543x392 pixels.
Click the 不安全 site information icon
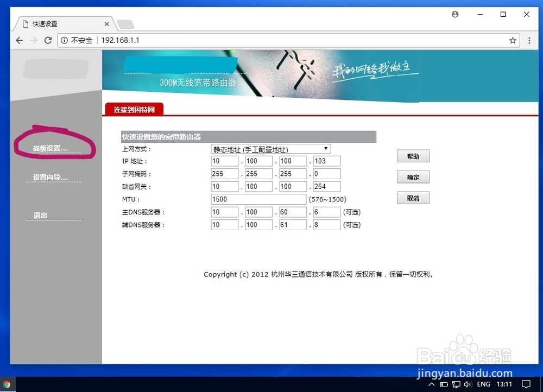pos(65,40)
